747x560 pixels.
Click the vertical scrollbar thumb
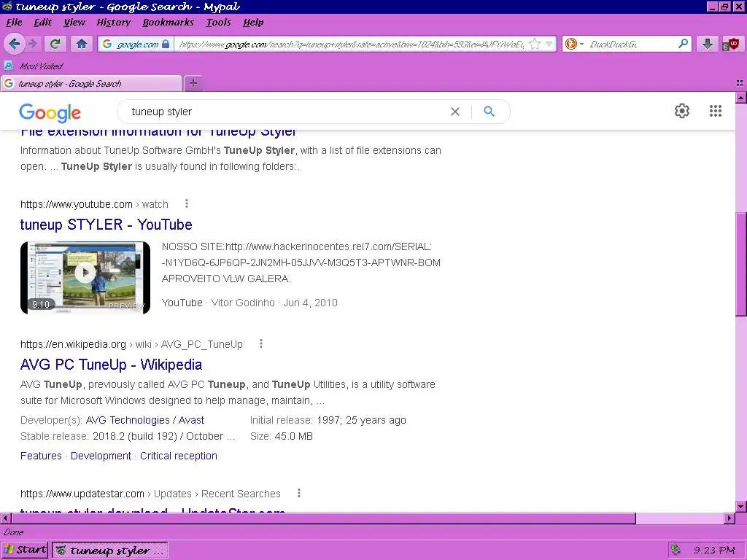(x=741, y=262)
